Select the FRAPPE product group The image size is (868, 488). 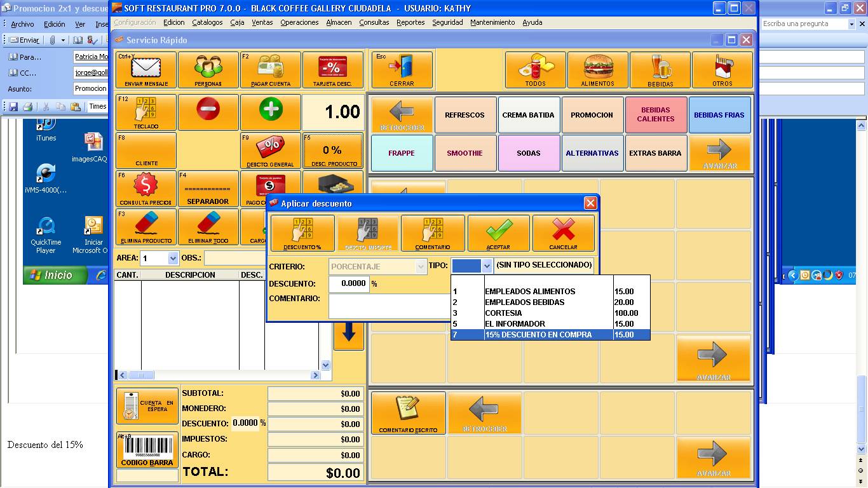click(x=402, y=153)
